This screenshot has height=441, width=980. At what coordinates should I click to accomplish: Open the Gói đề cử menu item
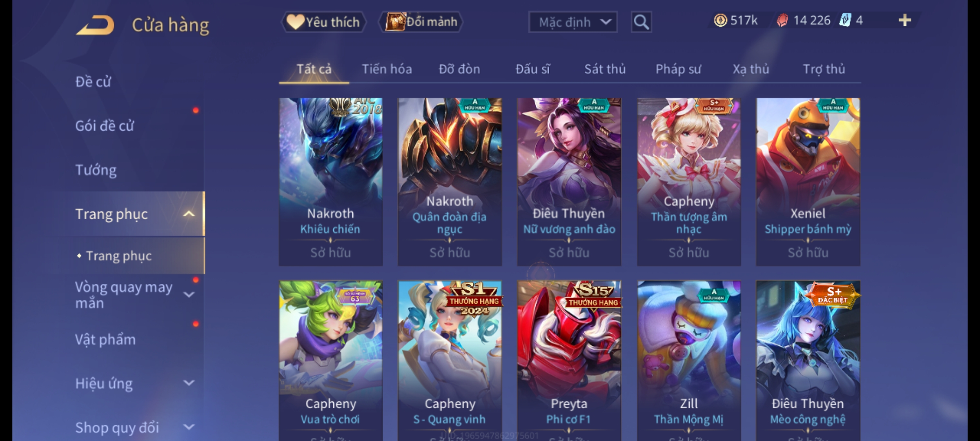[105, 126]
